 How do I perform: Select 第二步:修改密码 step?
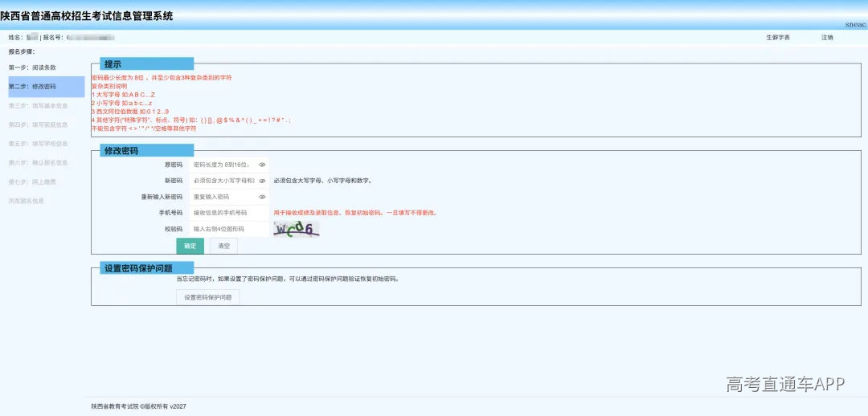tap(47, 87)
